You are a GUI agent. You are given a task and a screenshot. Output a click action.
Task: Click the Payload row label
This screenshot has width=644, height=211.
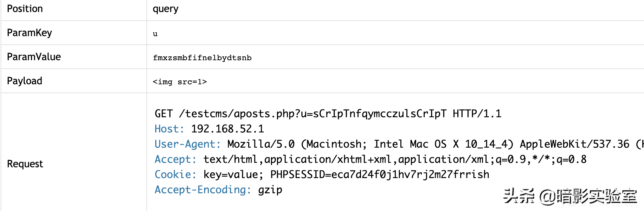24,81
